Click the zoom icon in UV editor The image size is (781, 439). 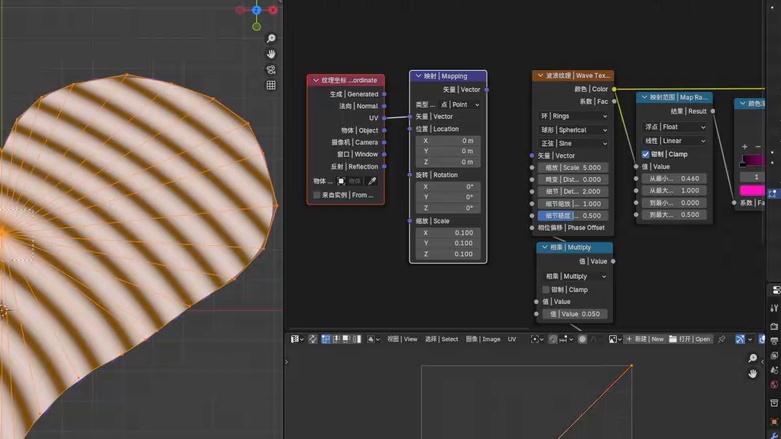pyautogui.click(x=753, y=358)
